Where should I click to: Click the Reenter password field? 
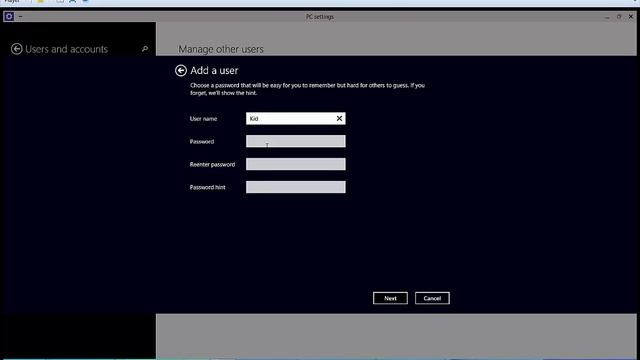click(296, 164)
